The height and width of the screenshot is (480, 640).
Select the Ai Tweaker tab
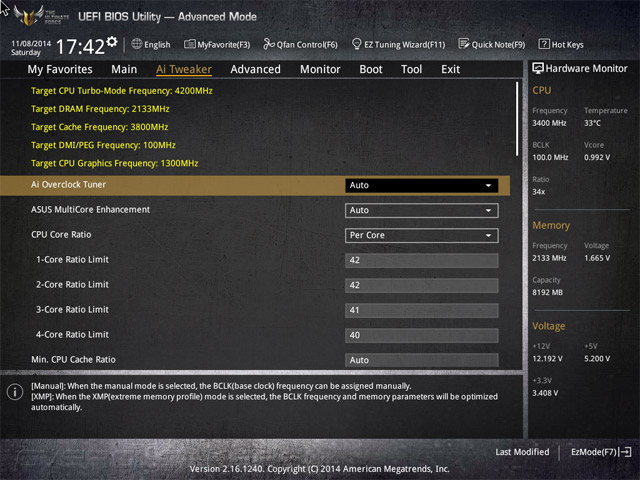click(x=184, y=69)
